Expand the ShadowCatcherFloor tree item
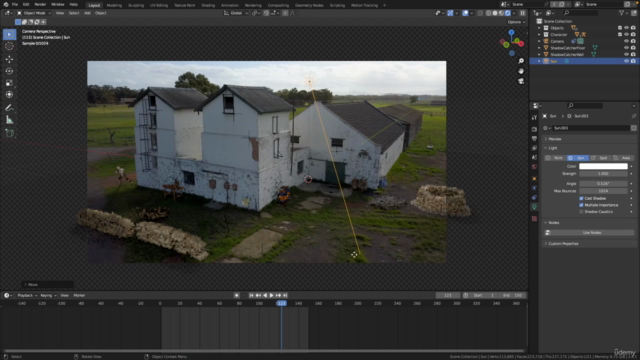This screenshot has width=640, height=360. pos(539,48)
